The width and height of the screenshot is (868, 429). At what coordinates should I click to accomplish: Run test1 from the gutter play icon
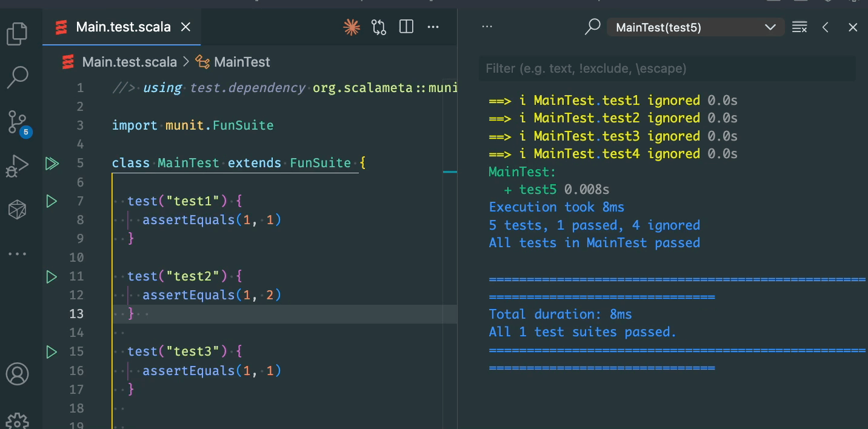tap(52, 201)
